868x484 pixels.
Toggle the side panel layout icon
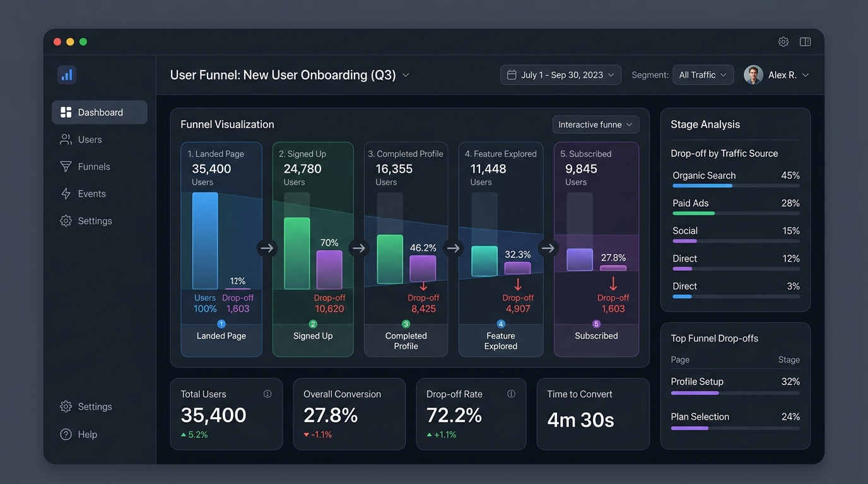pos(806,42)
